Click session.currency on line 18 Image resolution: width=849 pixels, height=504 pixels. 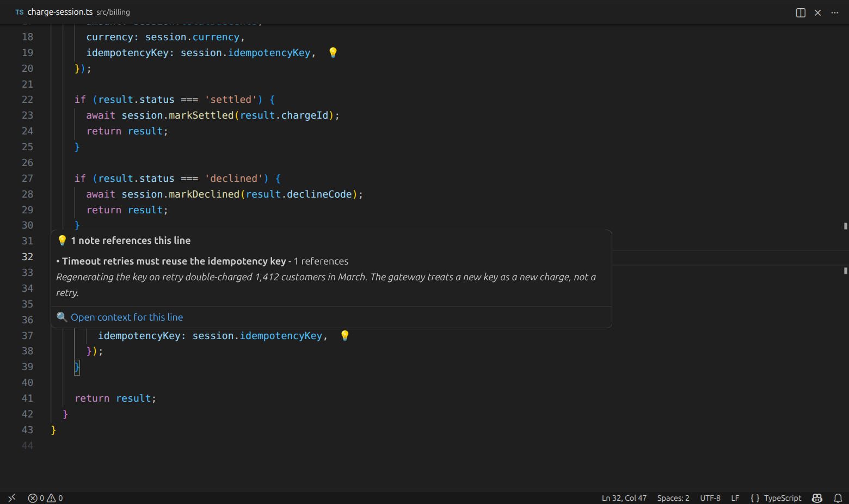(192, 37)
